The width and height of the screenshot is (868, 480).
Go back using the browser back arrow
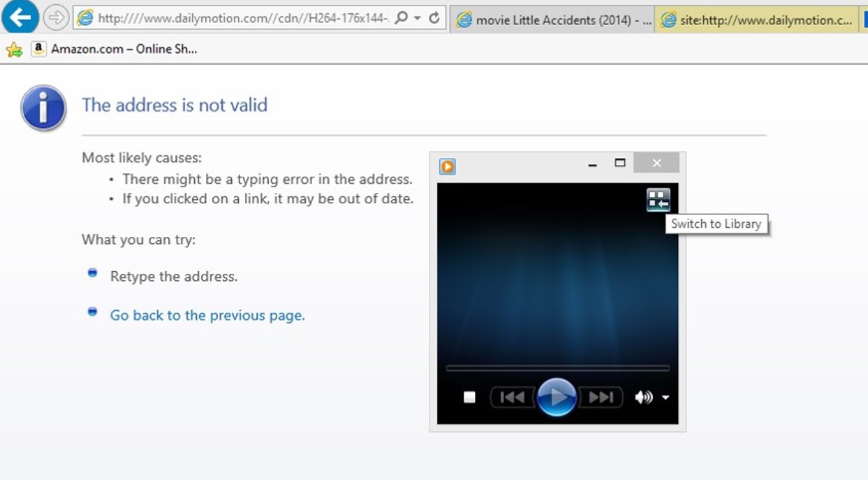pos(20,17)
